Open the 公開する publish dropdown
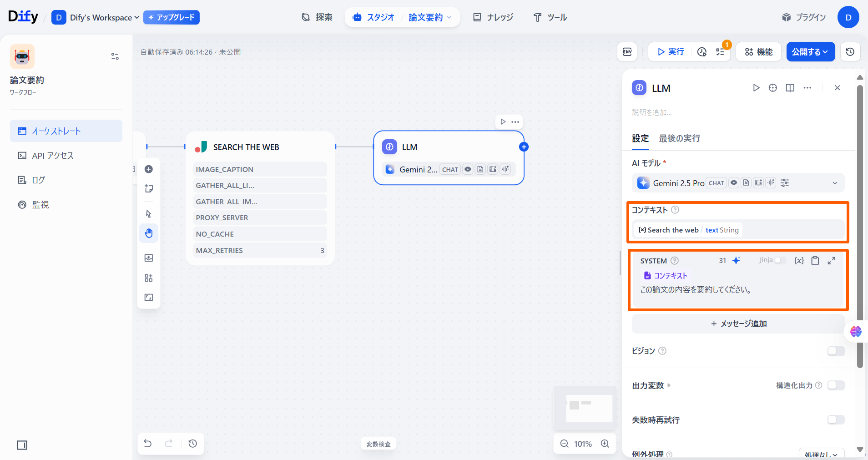 [x=810, y=52]
